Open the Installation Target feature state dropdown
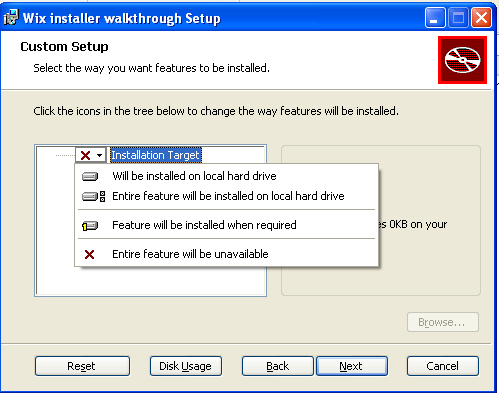 91,155
